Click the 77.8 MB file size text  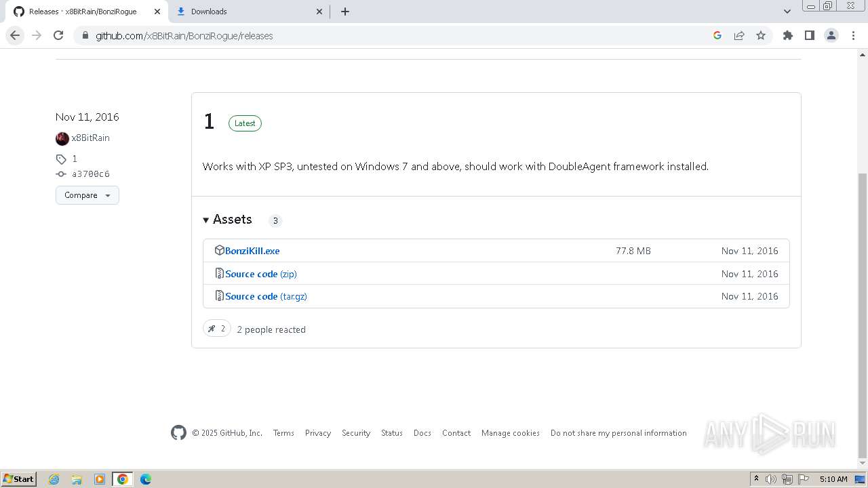point(633,251)
